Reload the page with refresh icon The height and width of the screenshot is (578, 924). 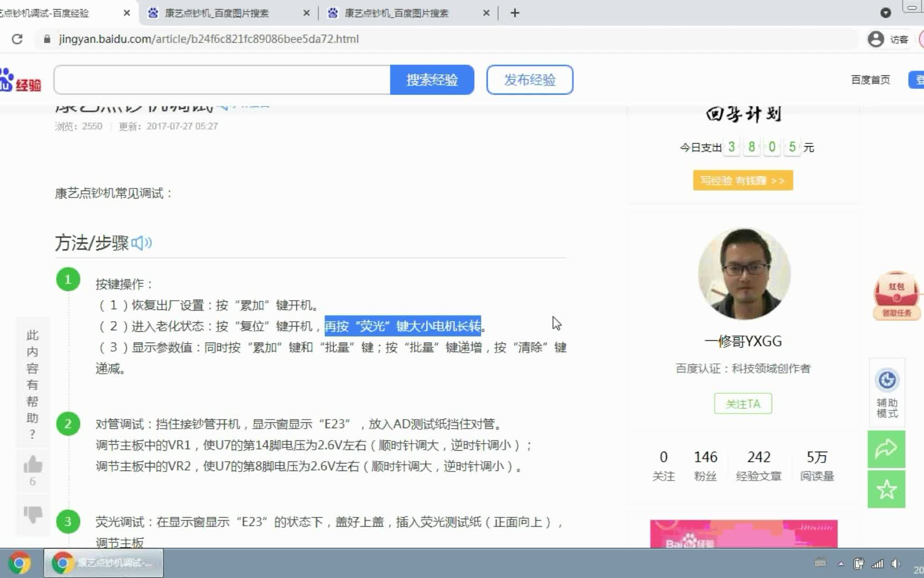(17, 39)
